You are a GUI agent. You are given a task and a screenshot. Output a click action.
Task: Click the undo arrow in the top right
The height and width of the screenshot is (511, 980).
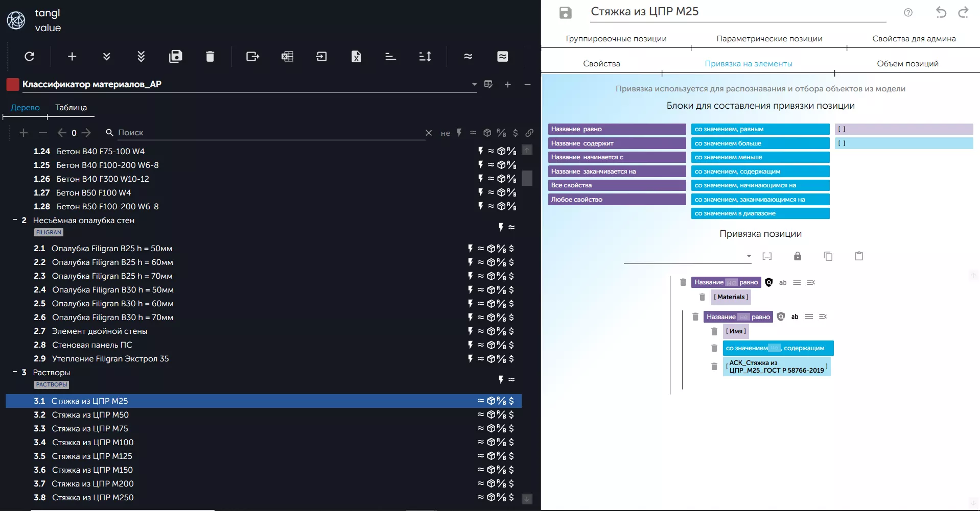941,13
